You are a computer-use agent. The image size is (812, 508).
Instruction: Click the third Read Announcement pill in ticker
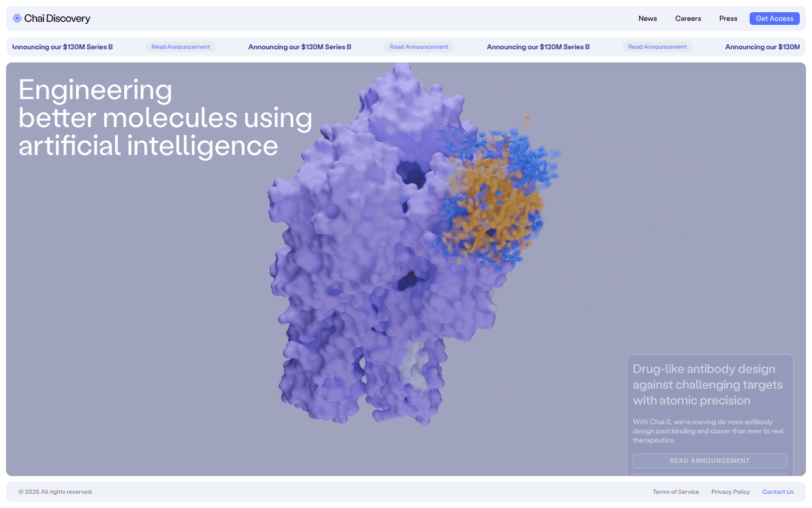tap(657, 47)
